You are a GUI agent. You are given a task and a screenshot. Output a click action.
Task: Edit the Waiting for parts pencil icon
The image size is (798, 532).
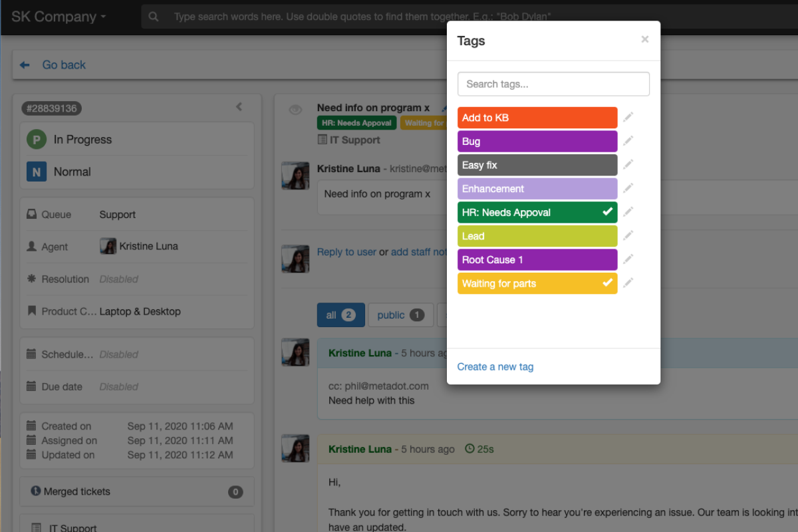(x=628, y=283)
